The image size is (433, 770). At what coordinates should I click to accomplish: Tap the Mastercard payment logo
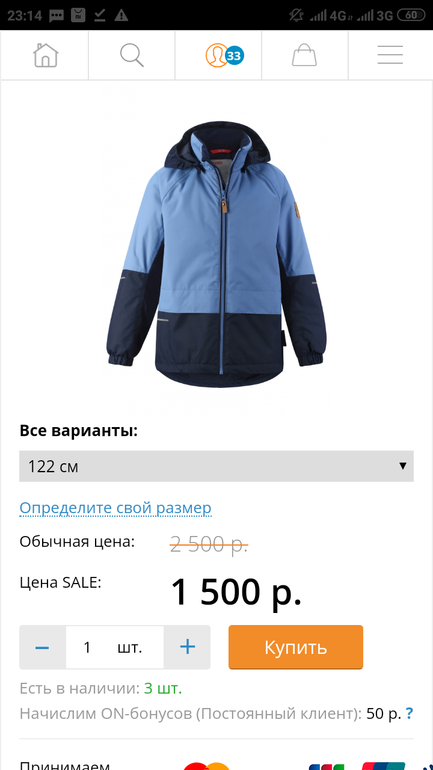tap(207, 765)
